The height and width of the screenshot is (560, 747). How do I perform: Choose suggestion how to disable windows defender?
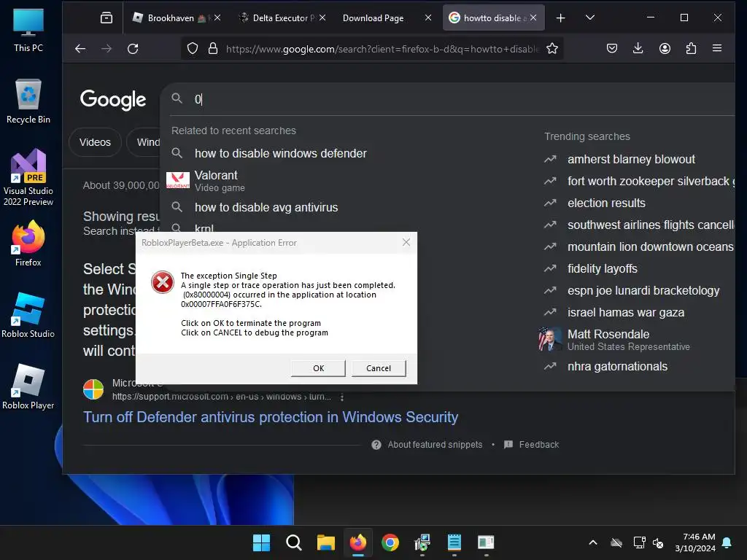[x=281, y=153]
